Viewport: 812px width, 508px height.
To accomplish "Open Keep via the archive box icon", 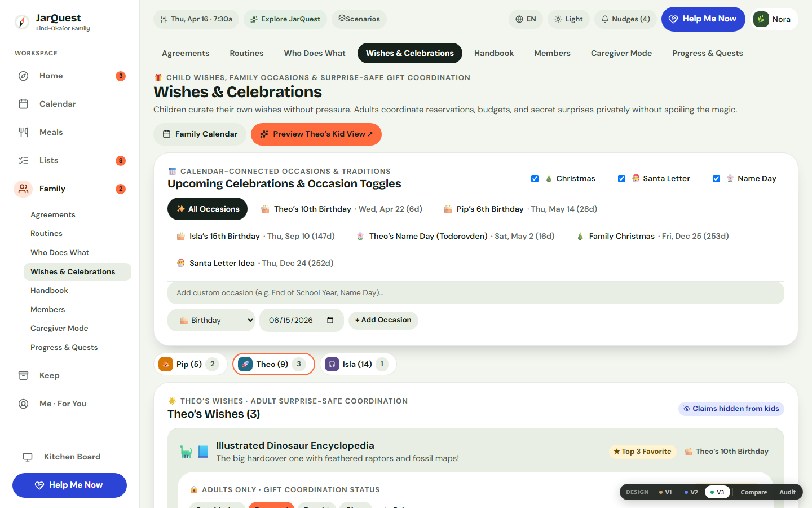I will [23, 375].
